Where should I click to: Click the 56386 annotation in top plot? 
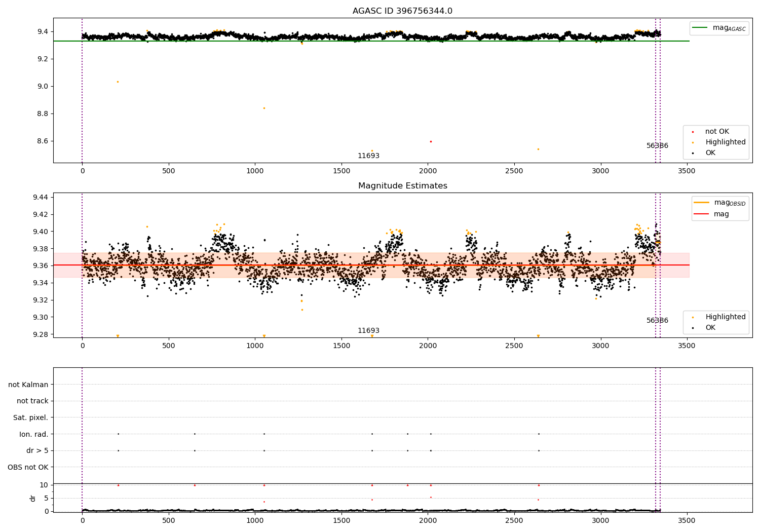click(657, 145)
